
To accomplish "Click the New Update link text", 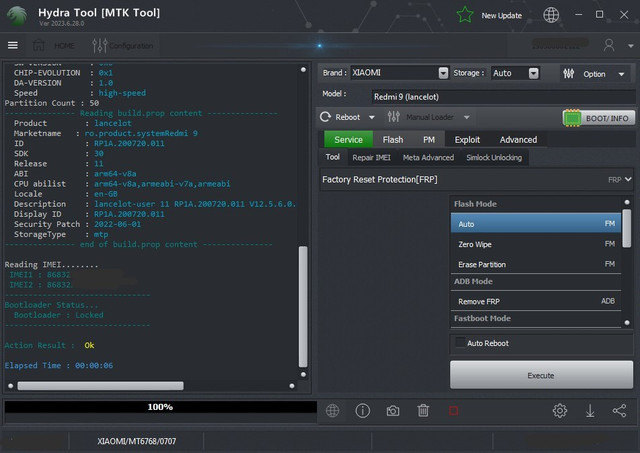I will point(501,16).
